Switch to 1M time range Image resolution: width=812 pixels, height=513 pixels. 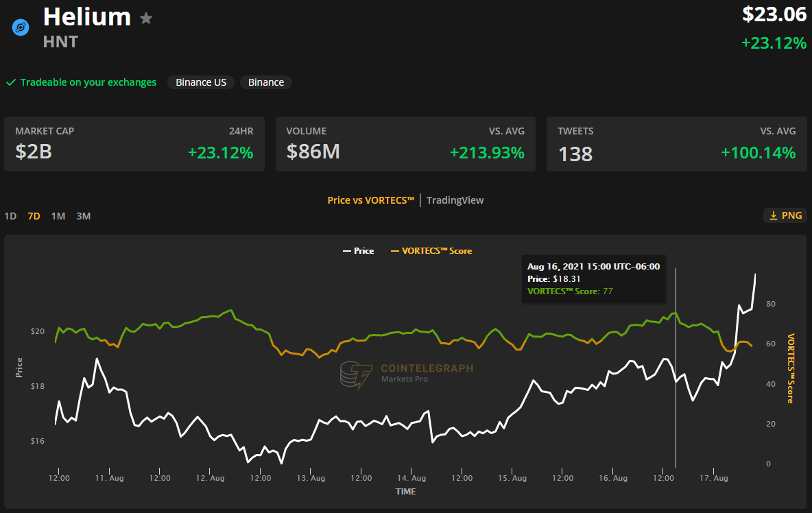coord(58,216)
